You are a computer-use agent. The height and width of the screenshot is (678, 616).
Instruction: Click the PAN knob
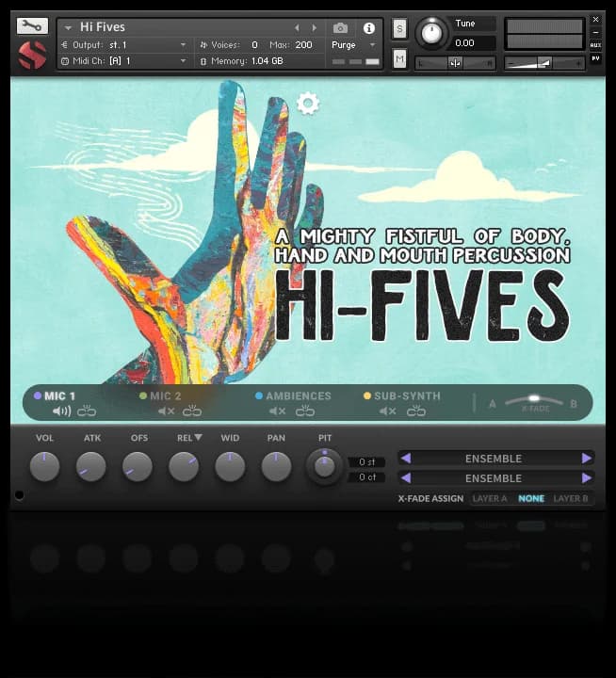coord(276,466)
